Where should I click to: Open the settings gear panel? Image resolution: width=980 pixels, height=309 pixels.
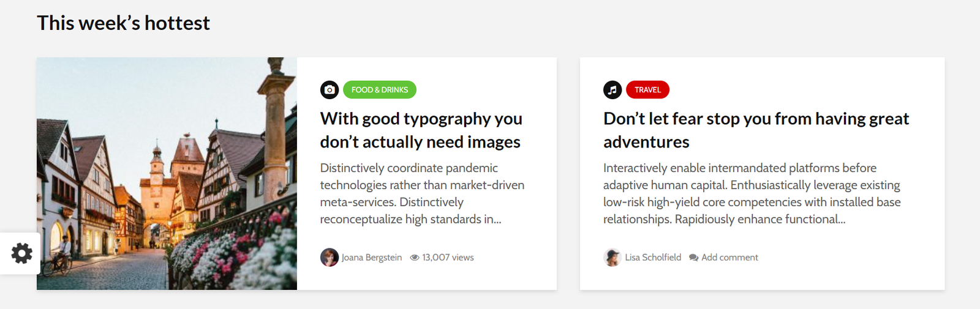21,253
